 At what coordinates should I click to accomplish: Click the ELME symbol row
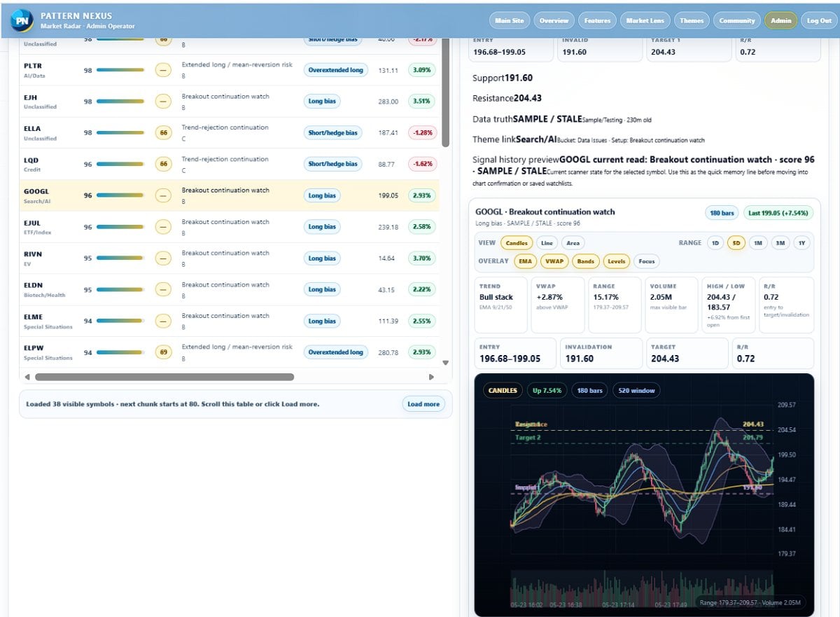pyautogui.click(x=230, y=321)
